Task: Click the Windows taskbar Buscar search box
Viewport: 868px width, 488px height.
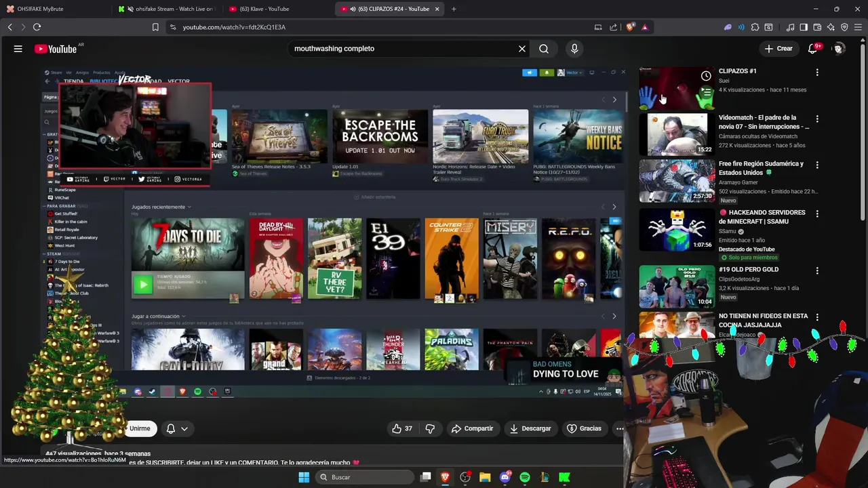Action: point(365,477)
